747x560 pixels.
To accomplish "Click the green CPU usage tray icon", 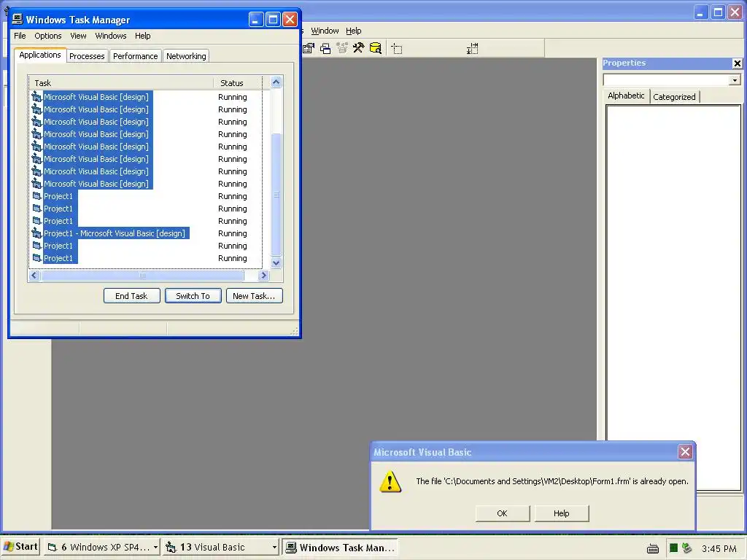I will 673,548.
